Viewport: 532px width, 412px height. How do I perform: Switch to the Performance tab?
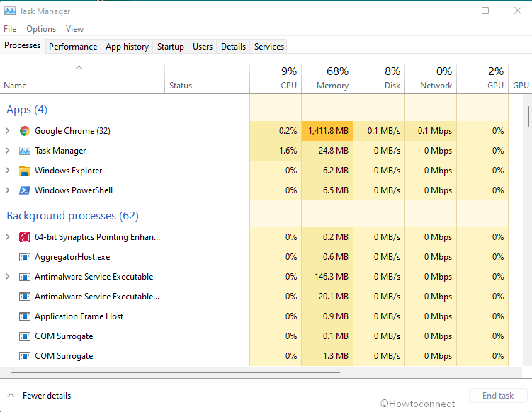coord(73,47)
